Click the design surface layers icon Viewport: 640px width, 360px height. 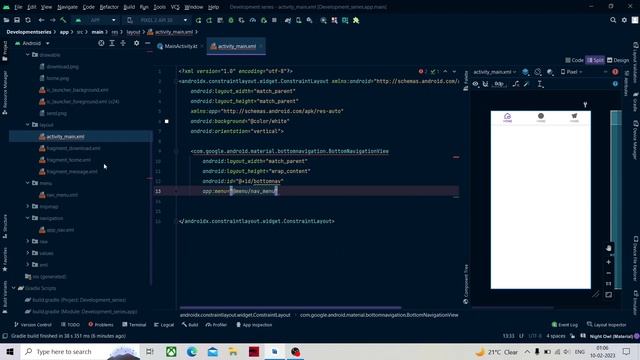pos(525,72)
